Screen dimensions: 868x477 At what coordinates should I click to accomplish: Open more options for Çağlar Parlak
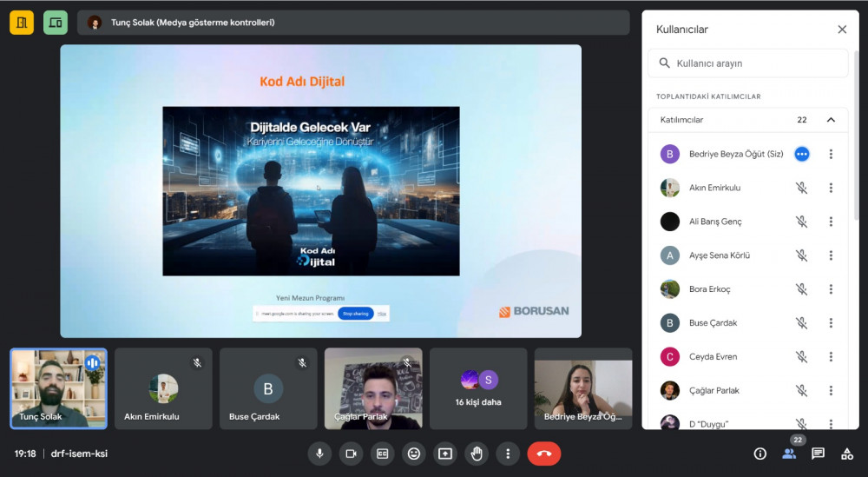click(x=831, y=391)
